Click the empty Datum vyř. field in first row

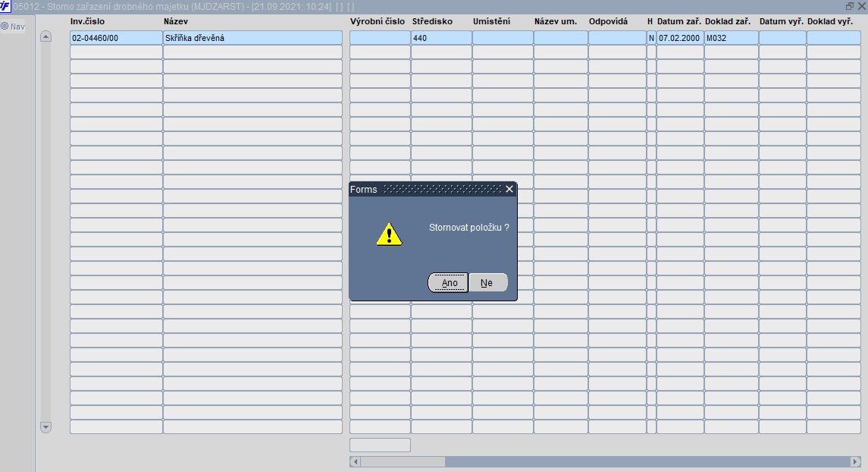[x=783, y=38]
